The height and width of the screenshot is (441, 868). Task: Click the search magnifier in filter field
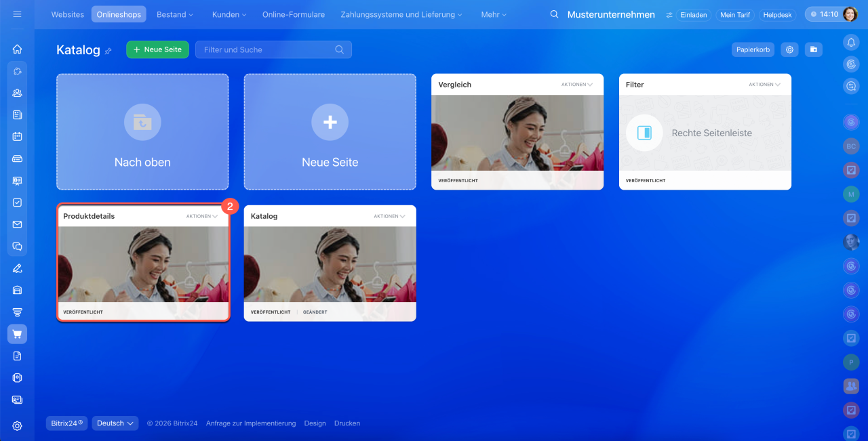tap(340, 49)
